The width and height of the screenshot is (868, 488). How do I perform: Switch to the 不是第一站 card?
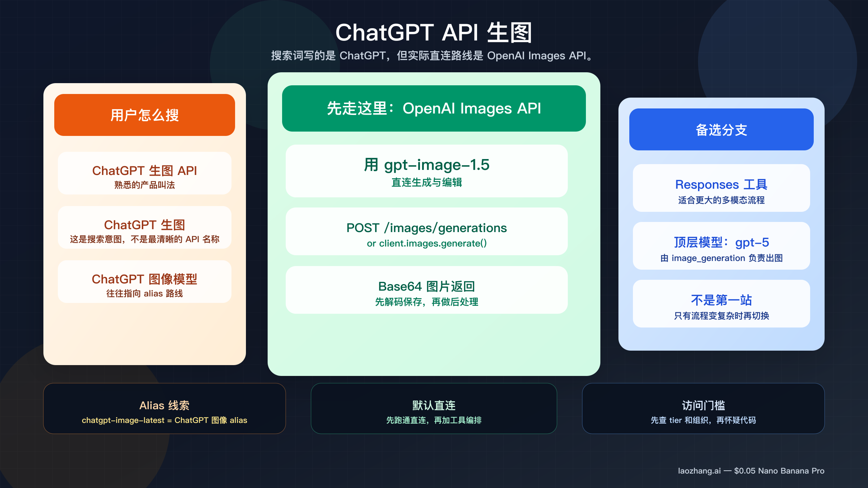[721, 305]
